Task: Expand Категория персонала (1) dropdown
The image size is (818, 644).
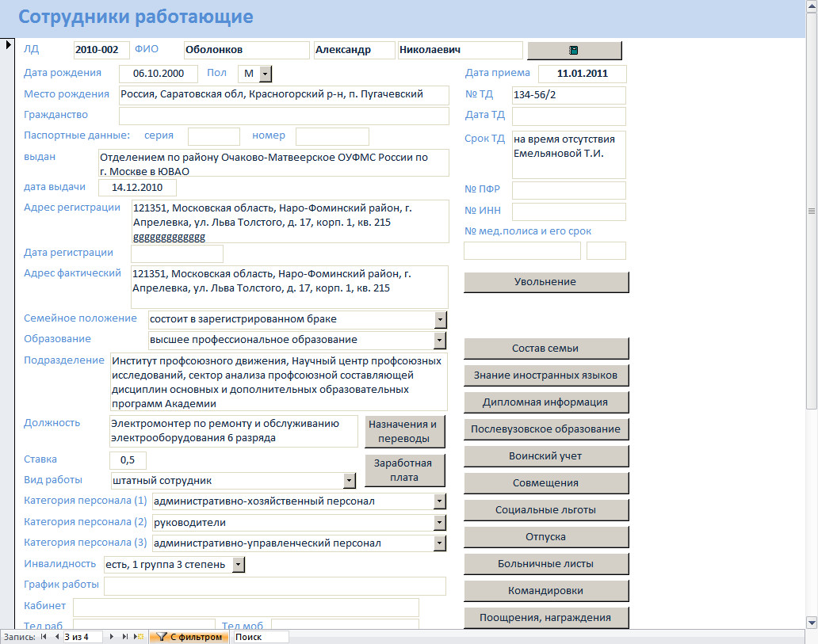Action: 440,501
